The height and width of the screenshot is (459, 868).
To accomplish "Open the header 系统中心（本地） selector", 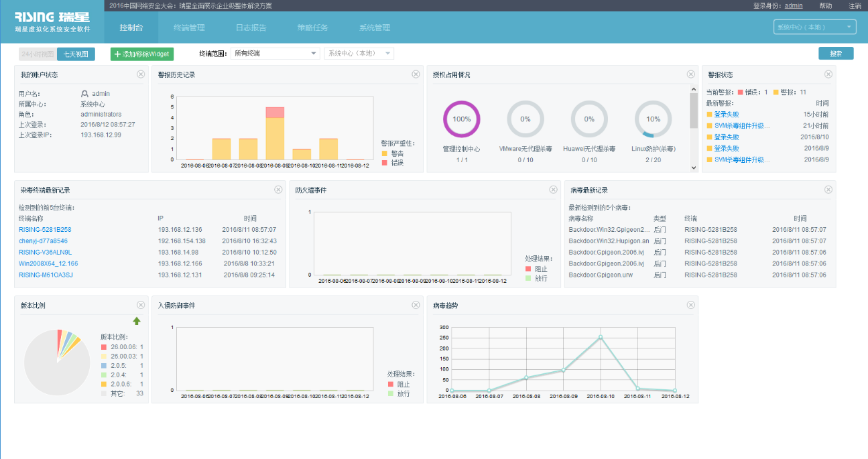I will coord(814,27).
